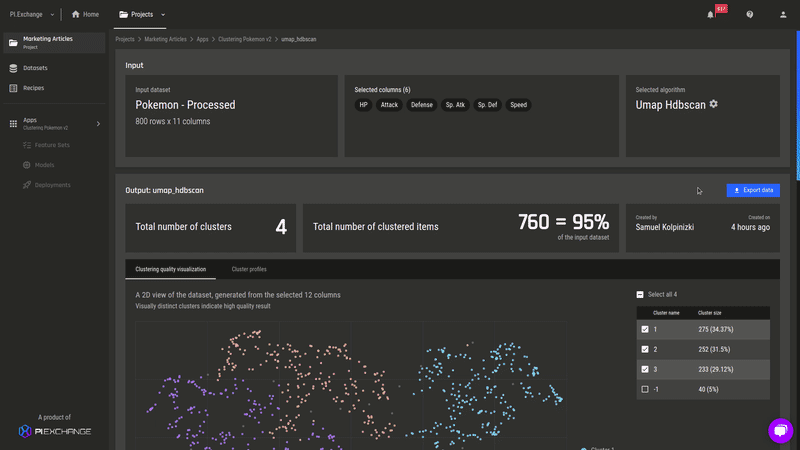Click the Apps grid icon in sidebar
The width and height of the screenshot is (800, 450).
(13, 123)
